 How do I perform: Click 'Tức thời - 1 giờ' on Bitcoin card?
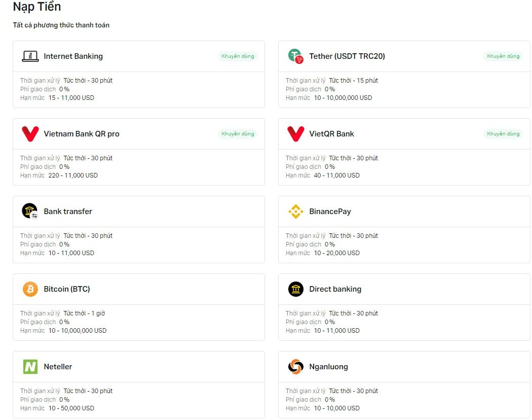point(84,313)
